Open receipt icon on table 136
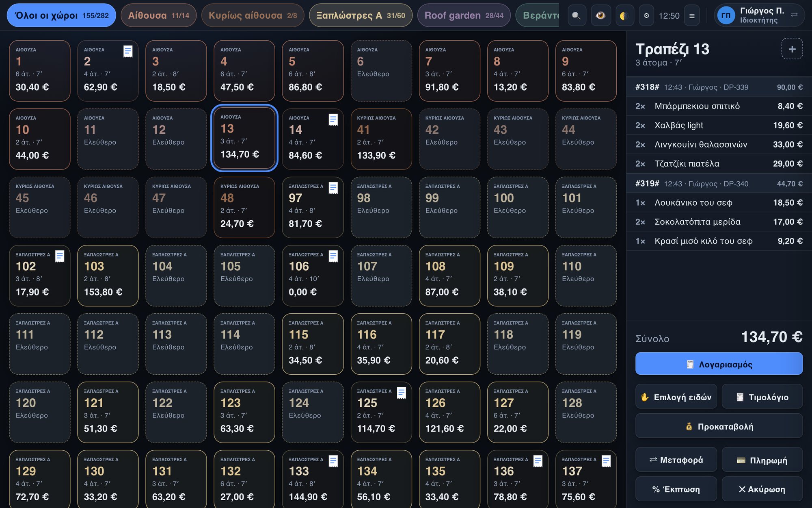 pyautogui.click(x=538, y=461)
